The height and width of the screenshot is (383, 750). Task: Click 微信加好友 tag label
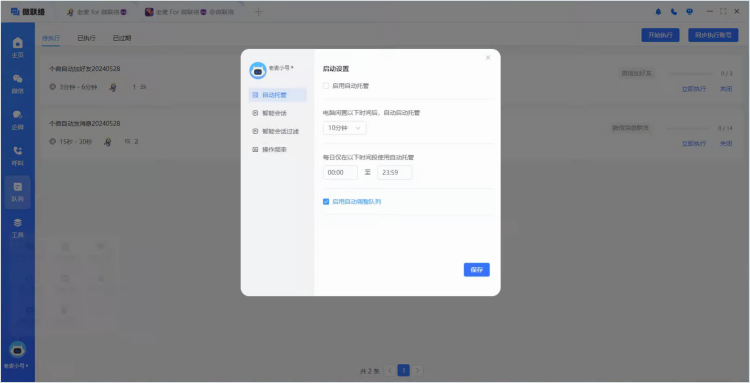[x=637, y=74]
